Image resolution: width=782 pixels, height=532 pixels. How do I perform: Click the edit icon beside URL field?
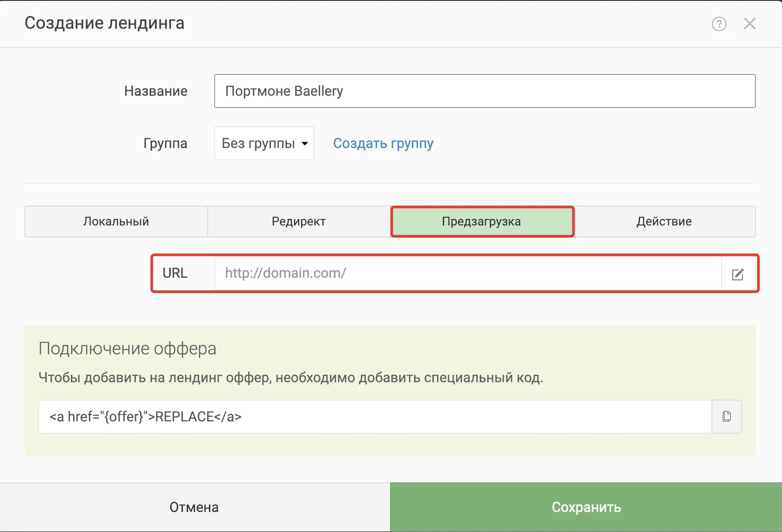click(738, 274)
